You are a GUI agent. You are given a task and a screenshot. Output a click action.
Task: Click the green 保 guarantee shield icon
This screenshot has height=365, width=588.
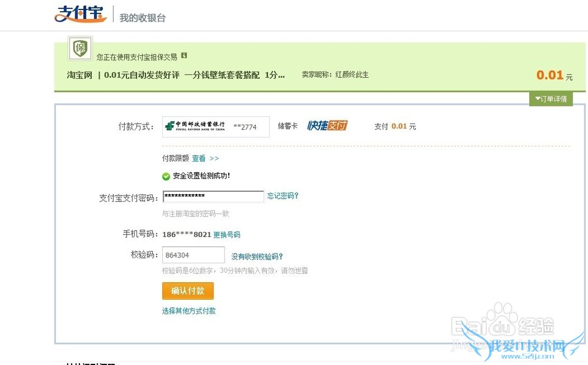(x=80, y=48)
